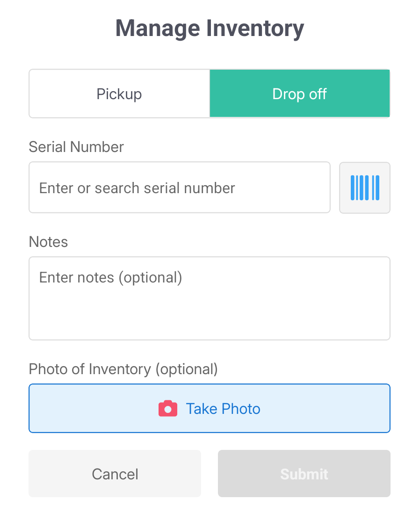Toggle the green Drop off option
The height and width of the screenshot is (528, 420).
pyautogui.click(x=299, y=94)
